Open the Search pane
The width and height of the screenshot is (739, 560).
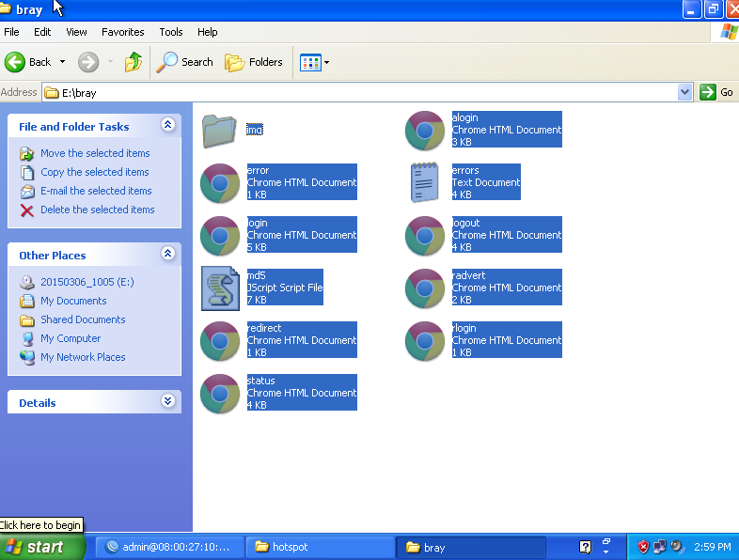tap(184, 62)
